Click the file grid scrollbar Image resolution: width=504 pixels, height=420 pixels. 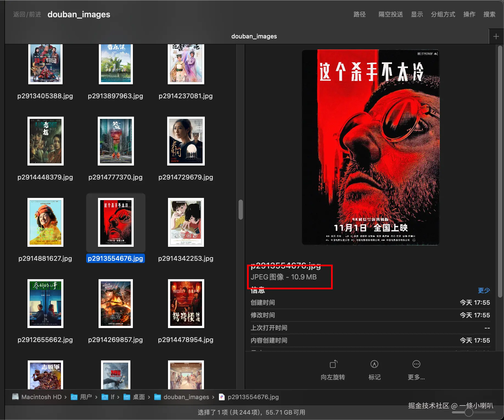[x=241, y=210]
